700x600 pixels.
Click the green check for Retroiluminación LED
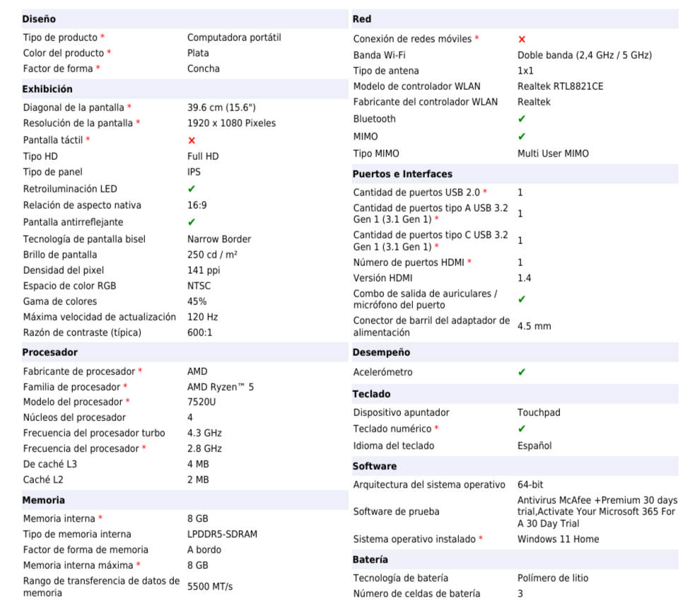192,189
